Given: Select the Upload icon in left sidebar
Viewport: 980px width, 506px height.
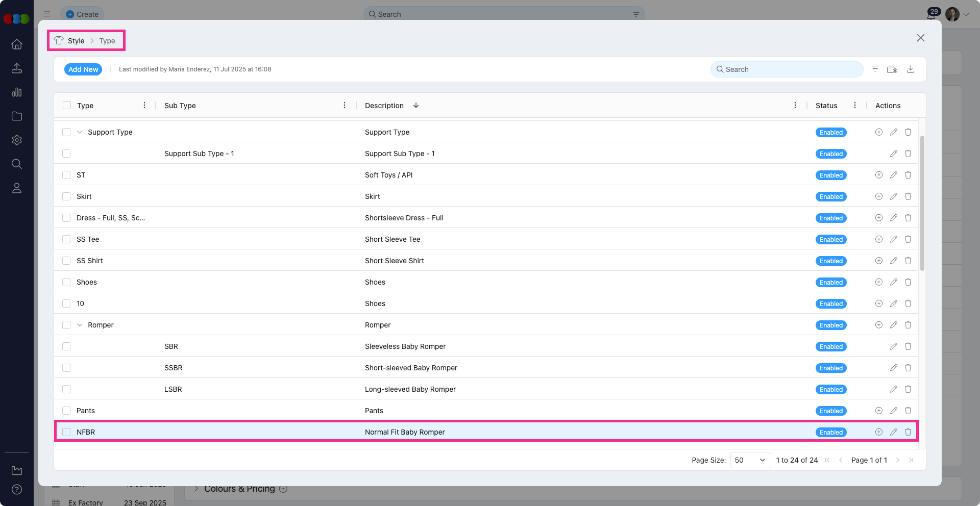Looking at the screenshot, I should tap(17, 68).
